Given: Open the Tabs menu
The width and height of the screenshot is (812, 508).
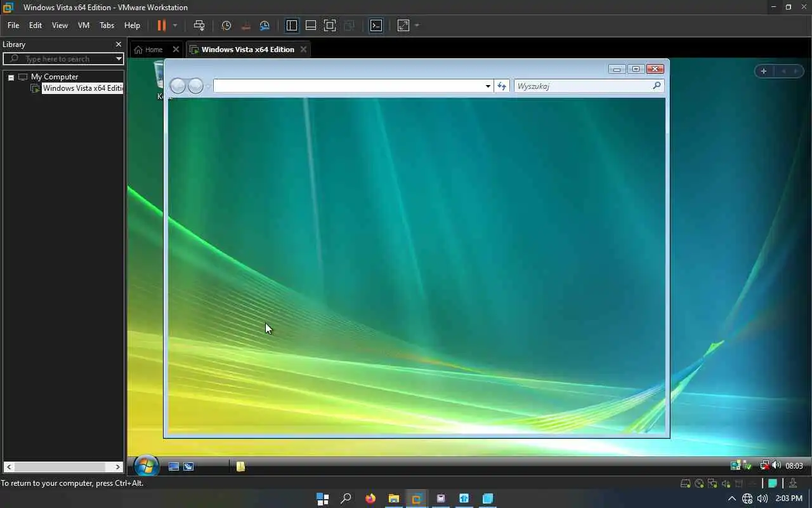Looking at the screenshot, I should 107,25.
